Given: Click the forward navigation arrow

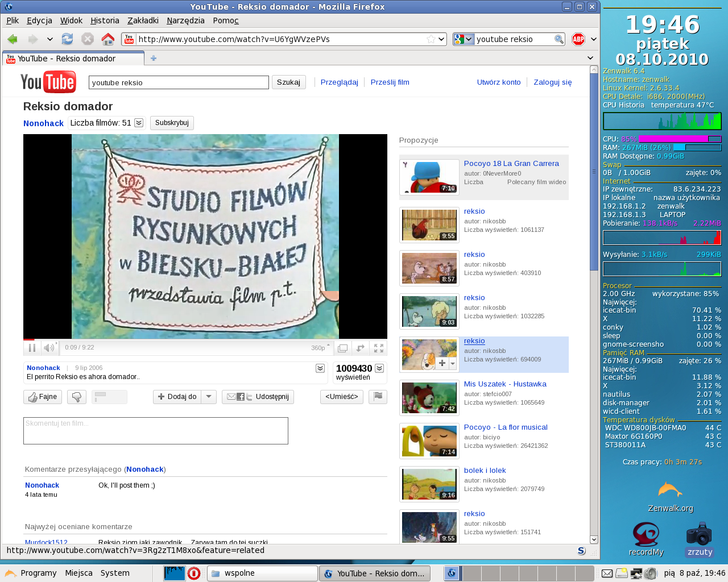Looking at the screenshot, I should pos(32,39).
